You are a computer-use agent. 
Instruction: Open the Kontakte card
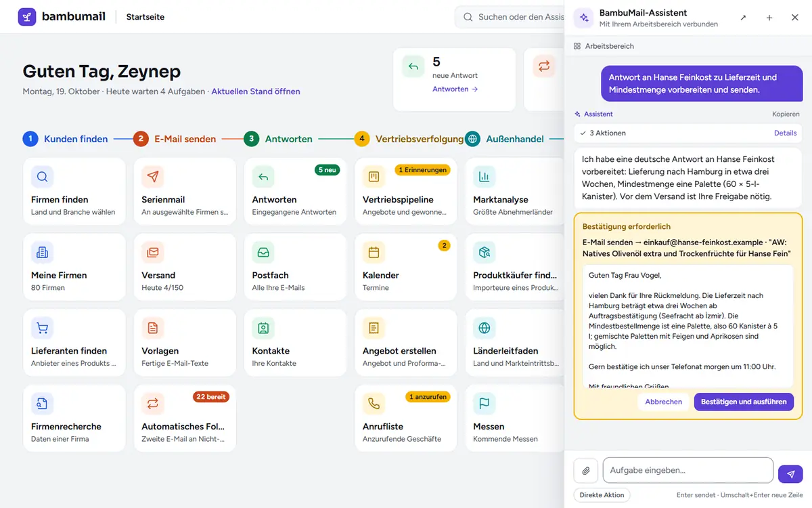click(296, 343)
